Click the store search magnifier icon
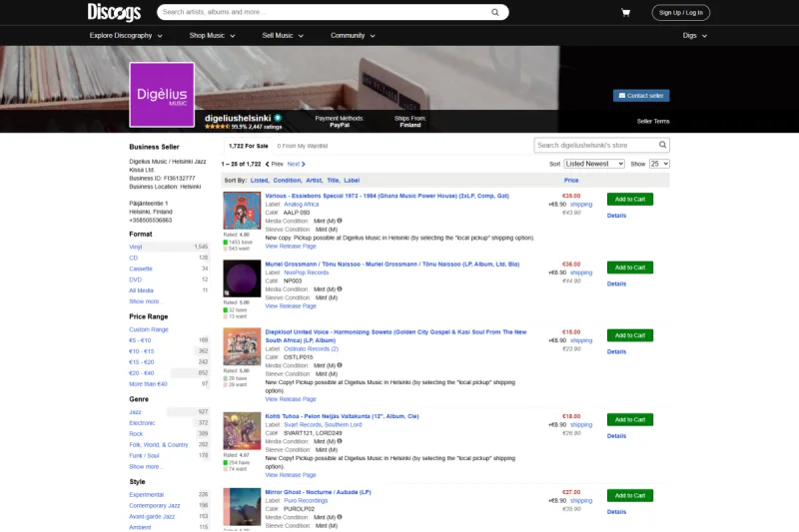This screenshot has height=532, width=799. [x=662, y=145]
